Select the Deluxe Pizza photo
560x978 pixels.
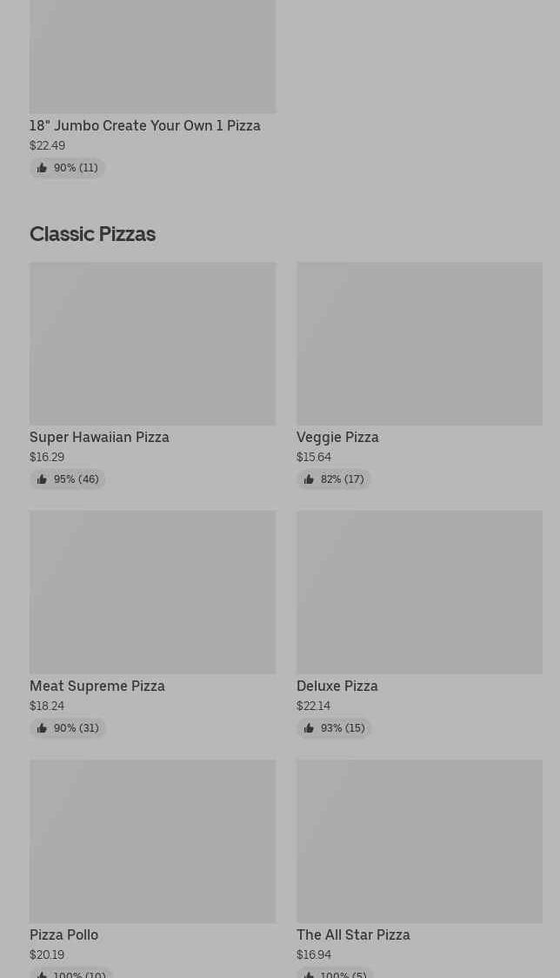coord(419,592)
